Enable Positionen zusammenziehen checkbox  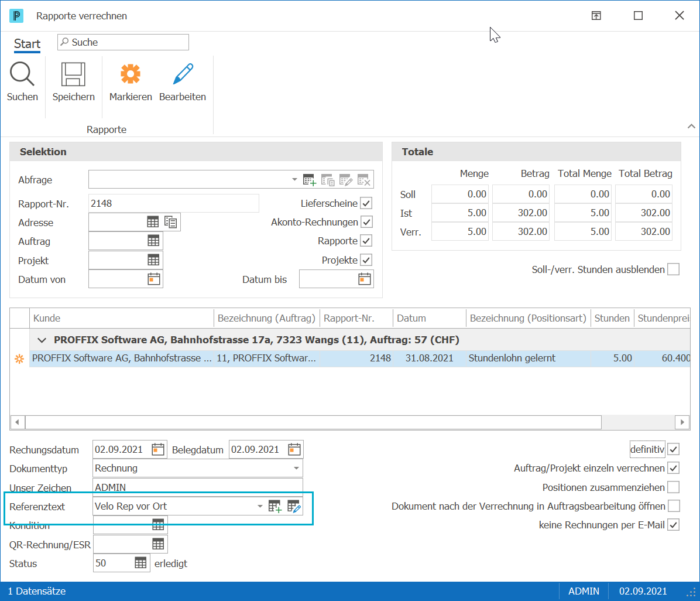coord(673,487)
